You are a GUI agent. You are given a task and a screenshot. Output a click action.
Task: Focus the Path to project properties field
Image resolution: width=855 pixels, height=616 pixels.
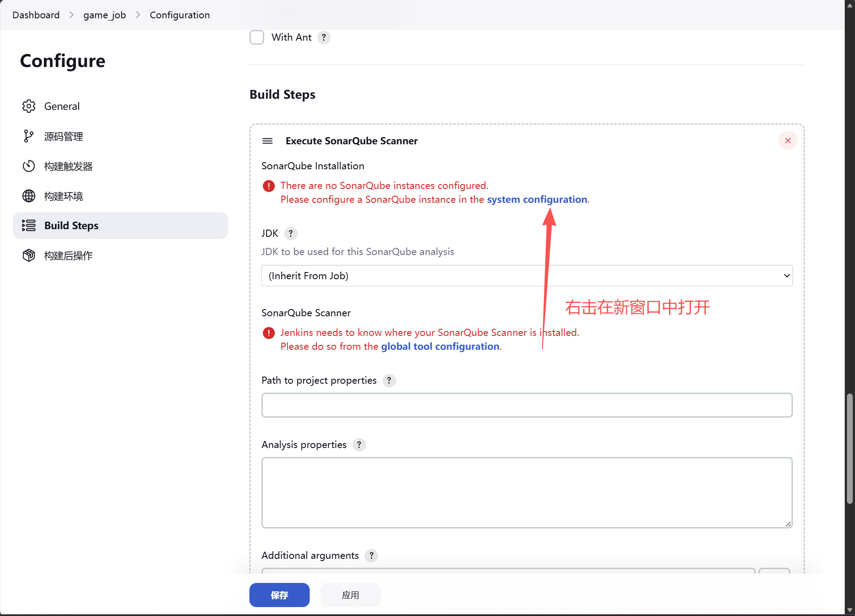527,405
